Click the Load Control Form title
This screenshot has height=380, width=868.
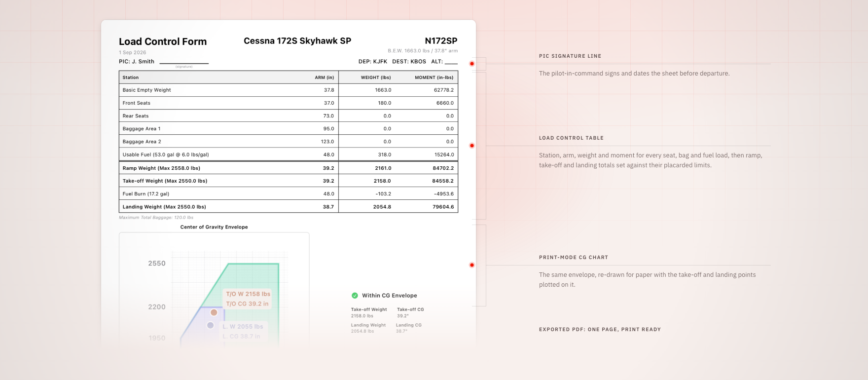click(x=163, y=41)
